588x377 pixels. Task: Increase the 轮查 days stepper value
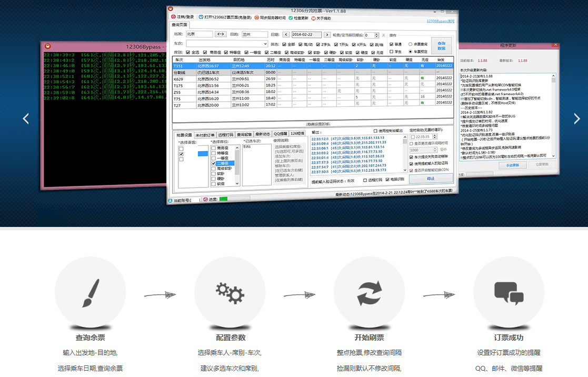(x=376, y=34)
